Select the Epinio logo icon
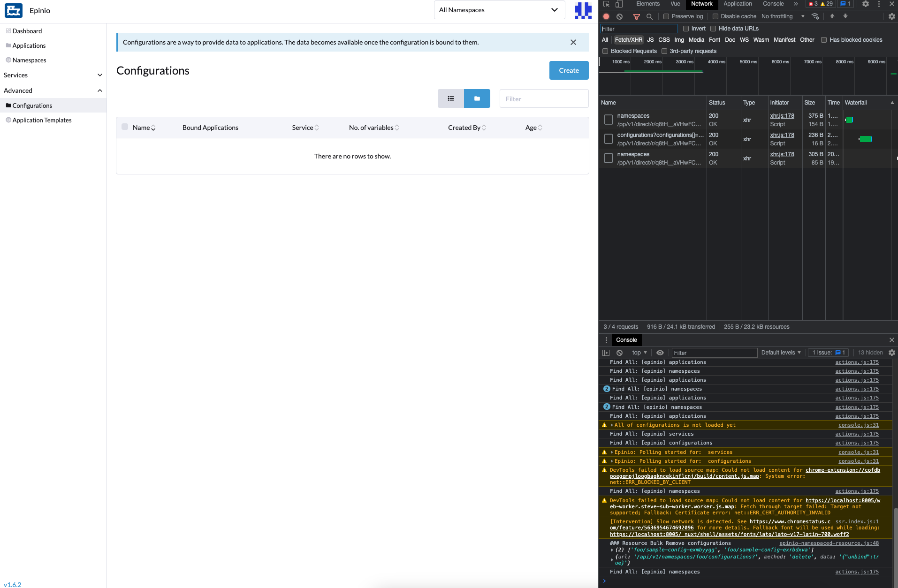Viewport: 898px width, 588px height. point(14,10)
